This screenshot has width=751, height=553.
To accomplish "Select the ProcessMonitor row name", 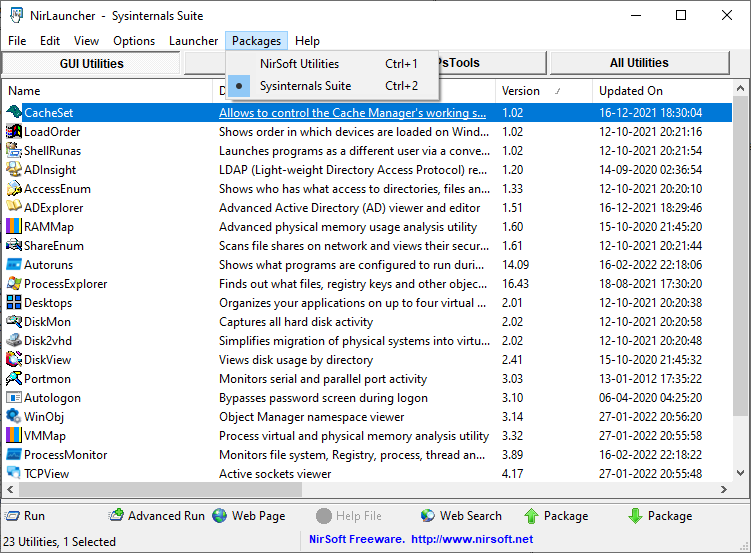I will point(66,455).
